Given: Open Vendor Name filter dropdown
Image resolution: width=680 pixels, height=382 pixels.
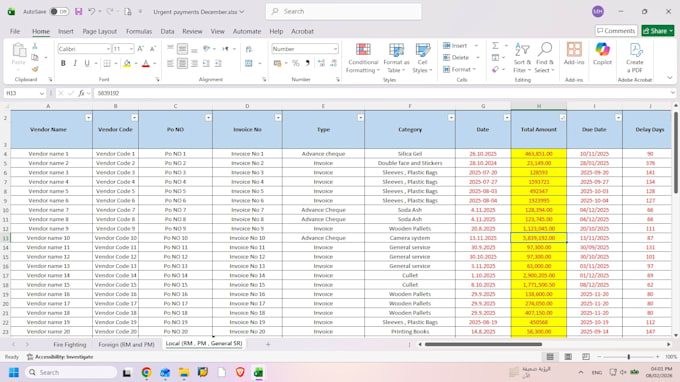Looking at the screenshot, I should pos(88,118).
